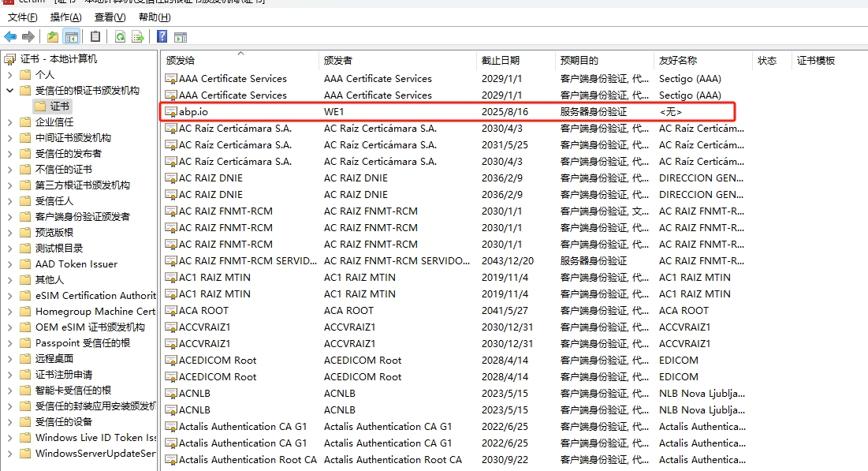Click the Export List toolbar icon
This screenshot has height=471, width=868.
pos(138,36)
